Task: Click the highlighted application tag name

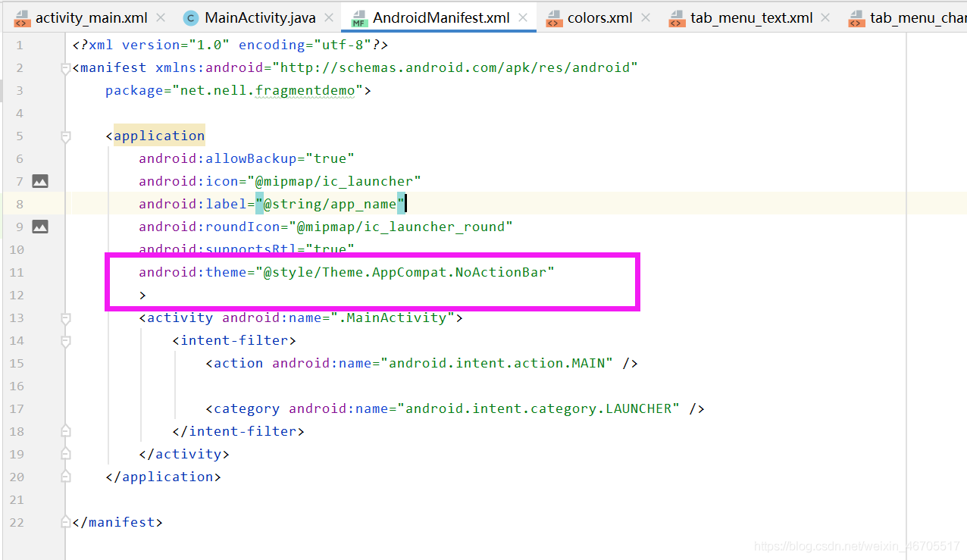Action: [x=159, y=136]
